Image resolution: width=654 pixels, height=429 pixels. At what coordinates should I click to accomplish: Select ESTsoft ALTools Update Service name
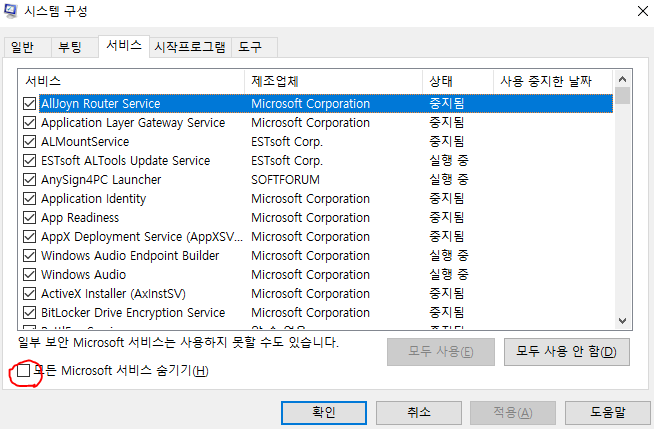[126, 161]
